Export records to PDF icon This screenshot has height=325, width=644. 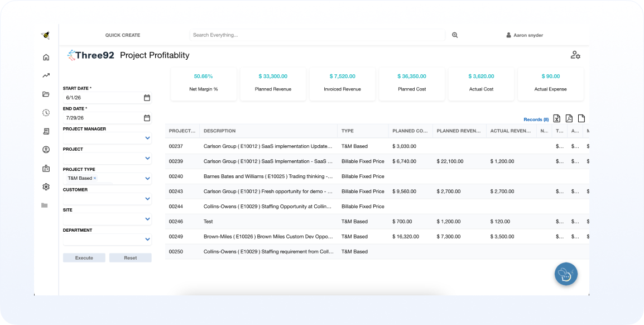(x=569, y=119)
